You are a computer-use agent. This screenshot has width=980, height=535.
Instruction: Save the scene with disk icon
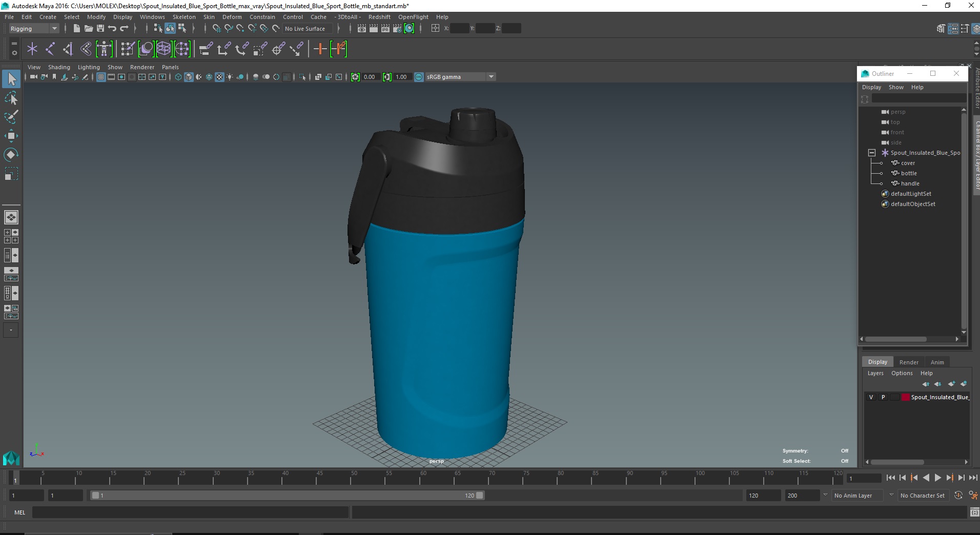100,29
